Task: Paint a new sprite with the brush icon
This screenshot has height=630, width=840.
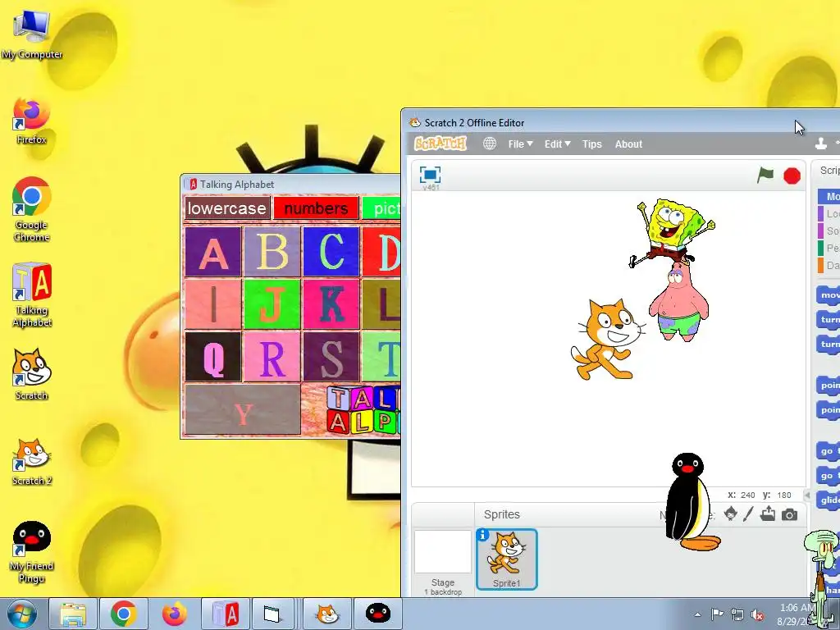Action: click(748, 514)
